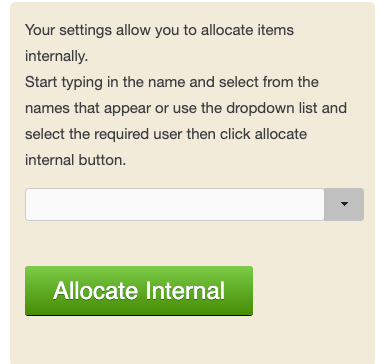This screenshot has height=364, width=381.
Task: Click the 'names that appear or use' text line
Action: [x=186, y=108]
